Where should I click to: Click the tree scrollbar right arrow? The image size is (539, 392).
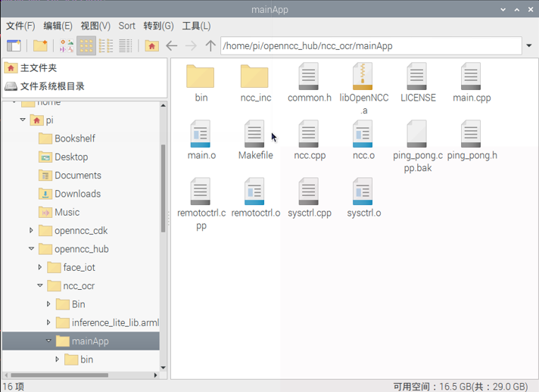coord(156,375)
